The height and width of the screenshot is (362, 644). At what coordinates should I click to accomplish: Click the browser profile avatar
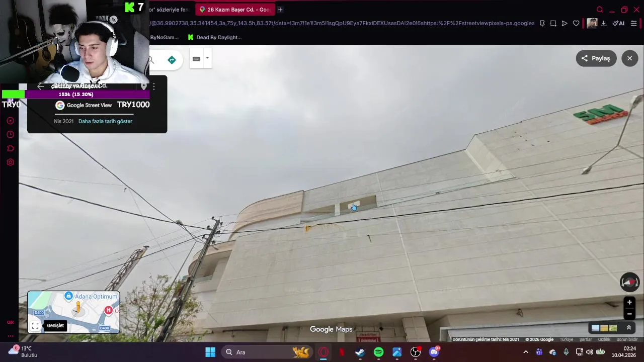(592, 23)
